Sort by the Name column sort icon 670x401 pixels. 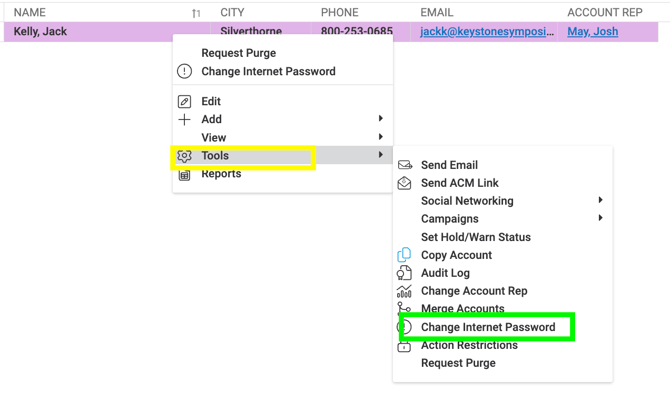click(196, 13)
